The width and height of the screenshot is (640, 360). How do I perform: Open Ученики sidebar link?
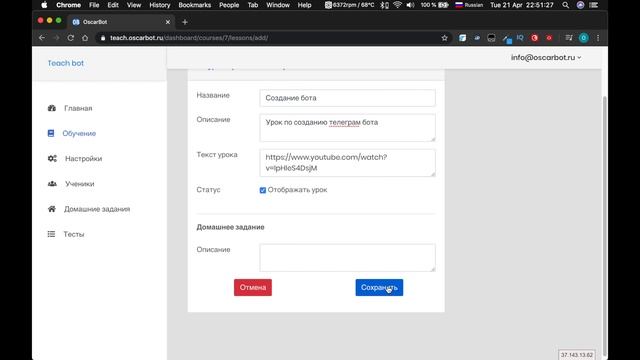[x=80, y=184]
